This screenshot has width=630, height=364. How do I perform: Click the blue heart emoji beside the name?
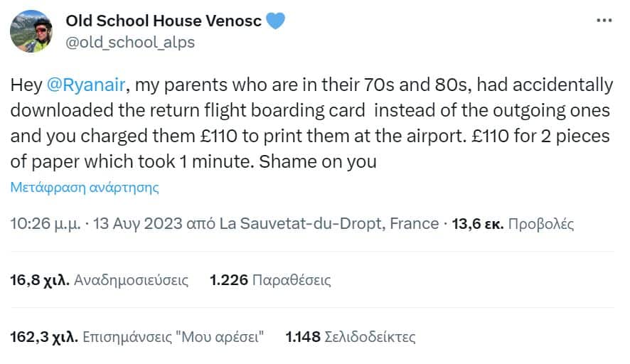coord(275,21)
